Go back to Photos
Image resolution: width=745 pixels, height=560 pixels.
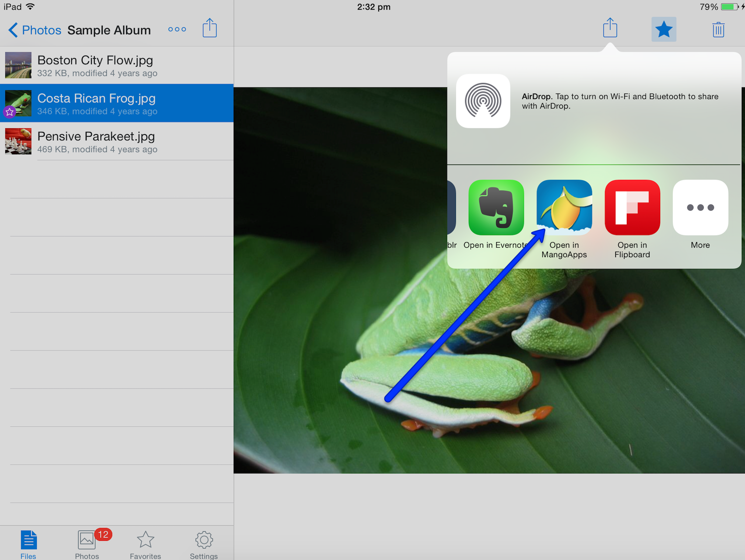(x=35, y=30)
